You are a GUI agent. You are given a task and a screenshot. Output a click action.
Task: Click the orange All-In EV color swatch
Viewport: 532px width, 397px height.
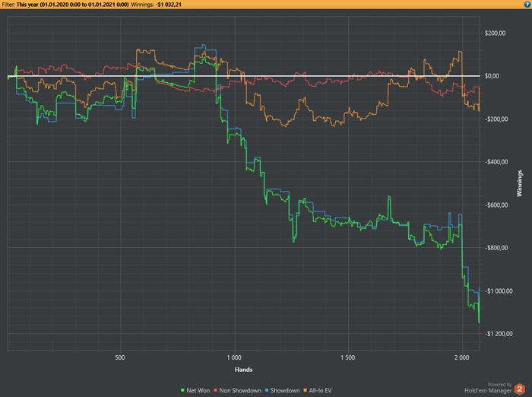305,391
